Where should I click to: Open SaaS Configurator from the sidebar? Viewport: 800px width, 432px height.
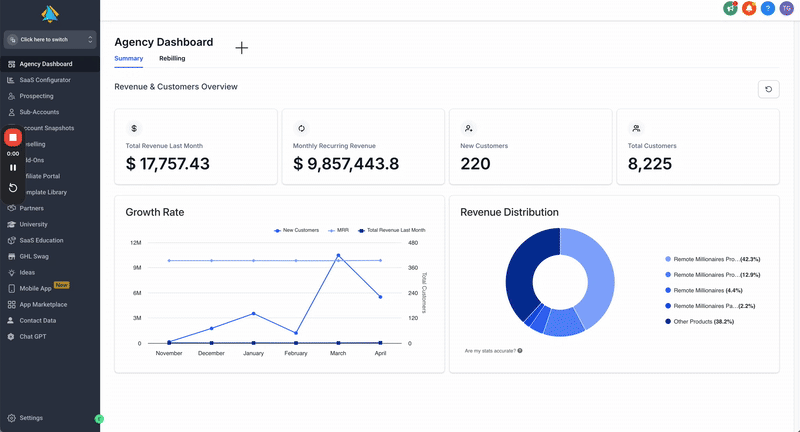[44, 80]
